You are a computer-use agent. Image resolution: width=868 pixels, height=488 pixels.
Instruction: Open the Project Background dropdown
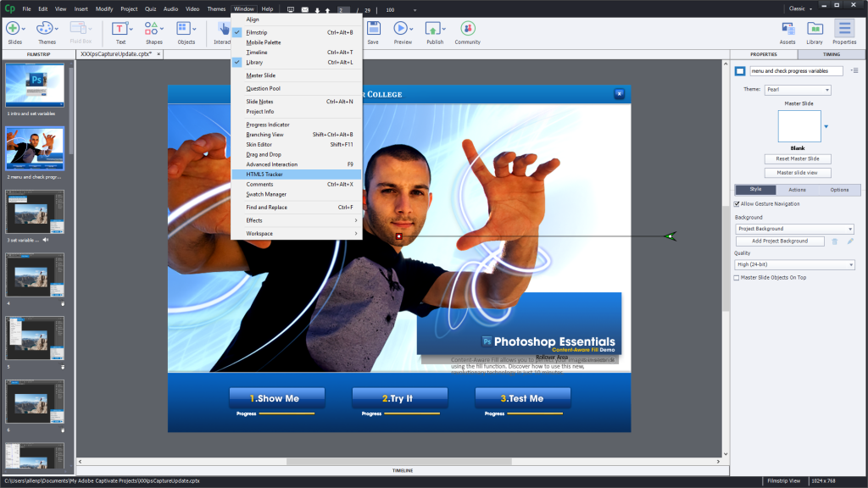pos(794,229)
